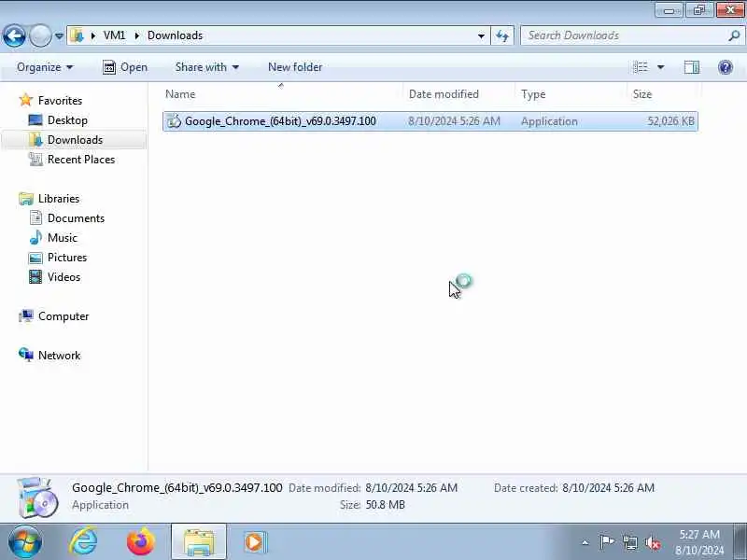The width and height of the screenshot is (747, 560).
Task: Click the Chrome installer file icon
Action: 174,121
